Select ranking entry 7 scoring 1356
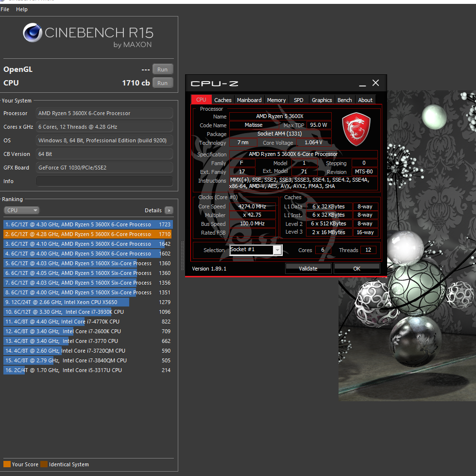This screenshot has width=476, height=476. (88, 283)
